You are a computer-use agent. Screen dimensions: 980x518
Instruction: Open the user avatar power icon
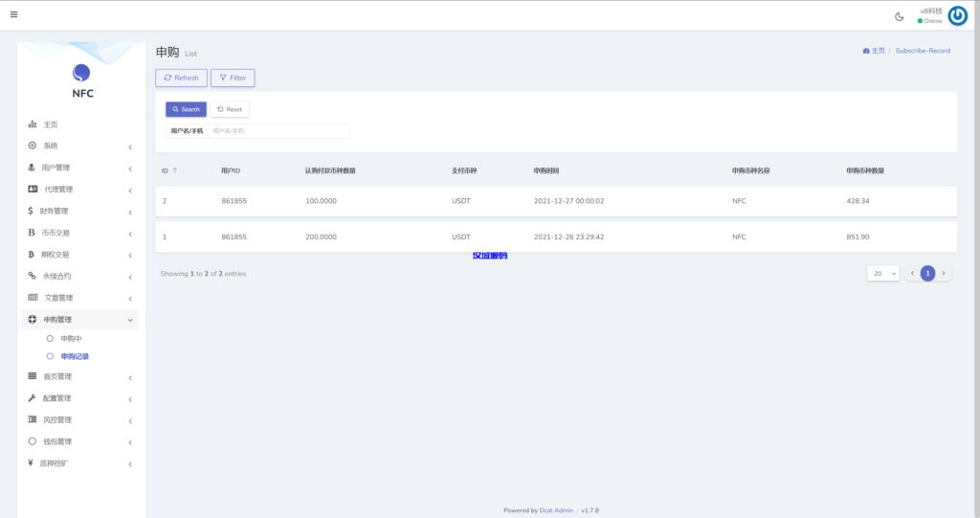pyautogui.click(x=957, y=15)
